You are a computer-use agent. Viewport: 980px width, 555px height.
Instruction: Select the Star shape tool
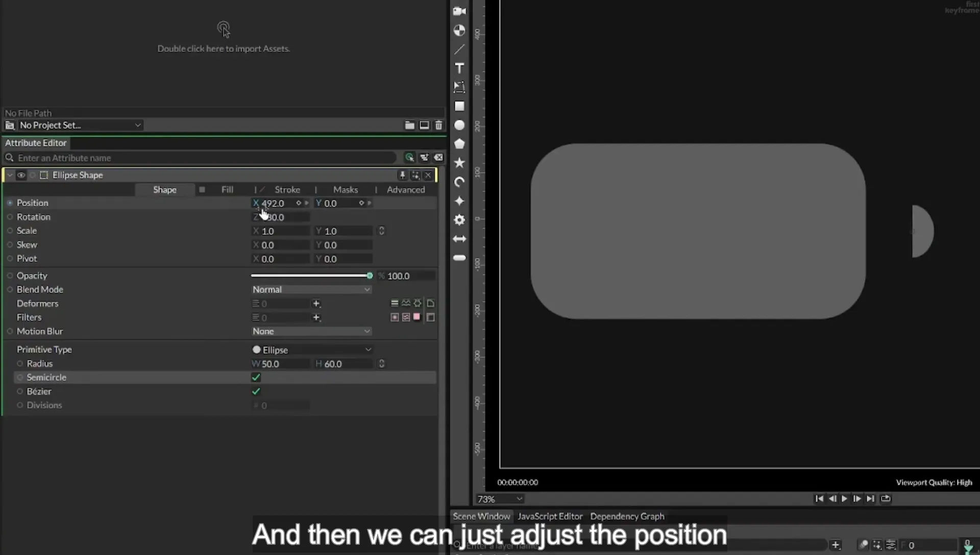459,163
